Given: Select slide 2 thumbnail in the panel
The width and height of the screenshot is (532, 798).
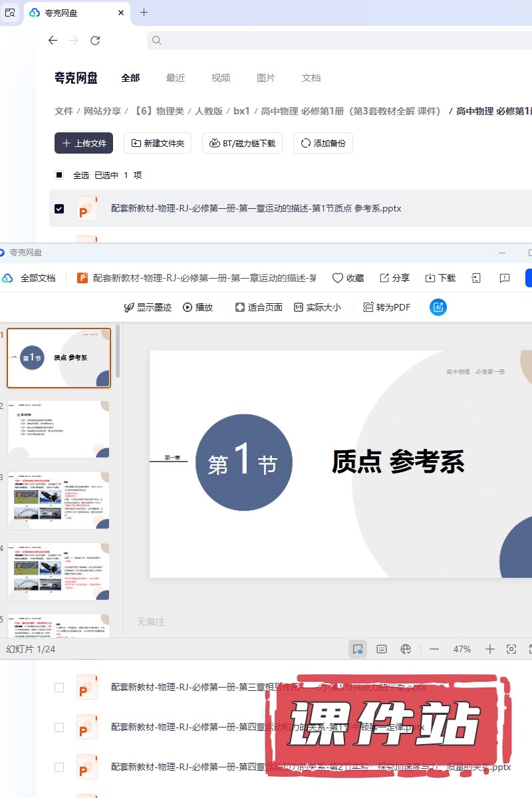Looking at the screenshot, I should (59, 429).
